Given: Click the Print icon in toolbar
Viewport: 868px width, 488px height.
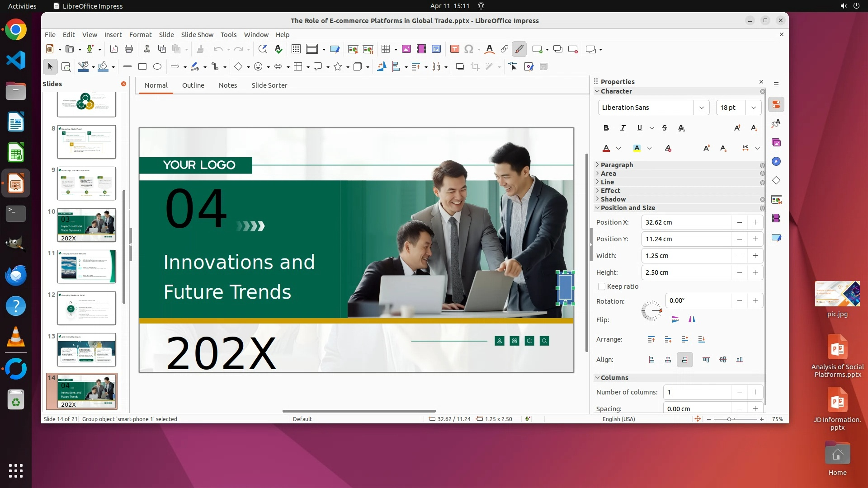Looking at the screenshot, I should (129, 49).
